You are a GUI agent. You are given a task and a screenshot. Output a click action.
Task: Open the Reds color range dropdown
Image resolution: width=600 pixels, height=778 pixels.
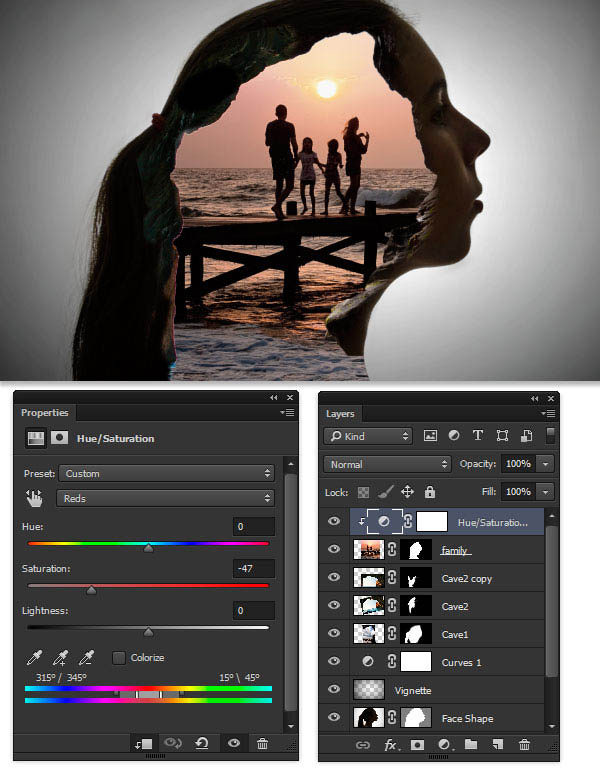[x=165, y=498]
